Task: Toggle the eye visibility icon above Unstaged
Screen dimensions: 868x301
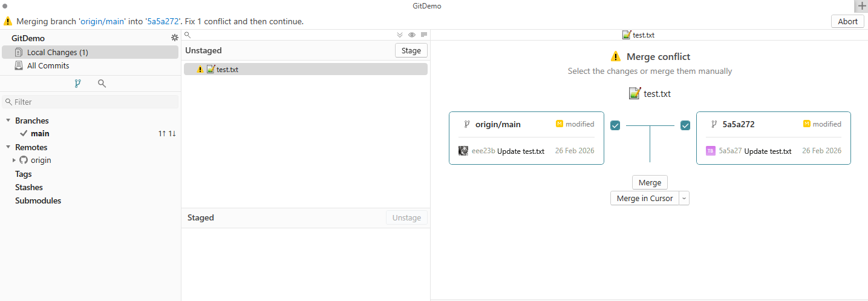Action: click(x=412, y=35)
